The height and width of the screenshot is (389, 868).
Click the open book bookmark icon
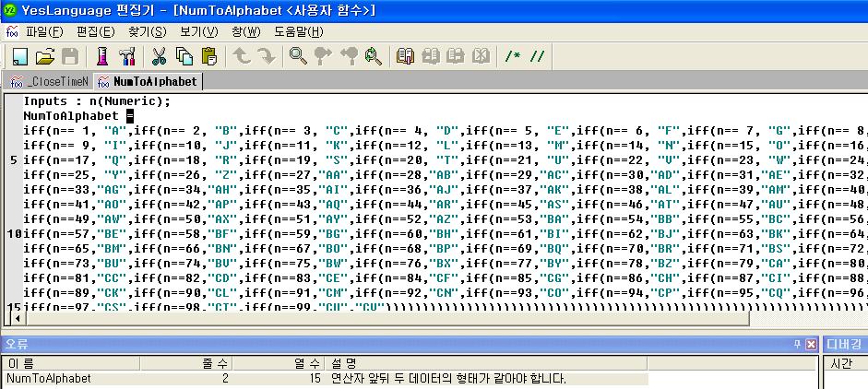[x=405, y=56]
